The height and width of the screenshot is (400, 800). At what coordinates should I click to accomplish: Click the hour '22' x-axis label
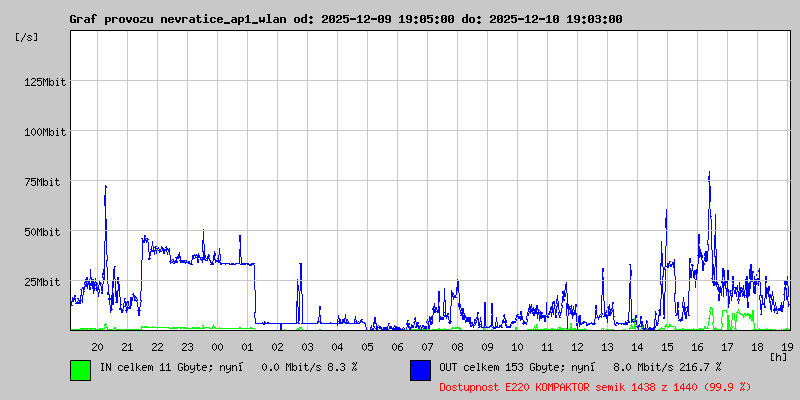coord(158,347)
